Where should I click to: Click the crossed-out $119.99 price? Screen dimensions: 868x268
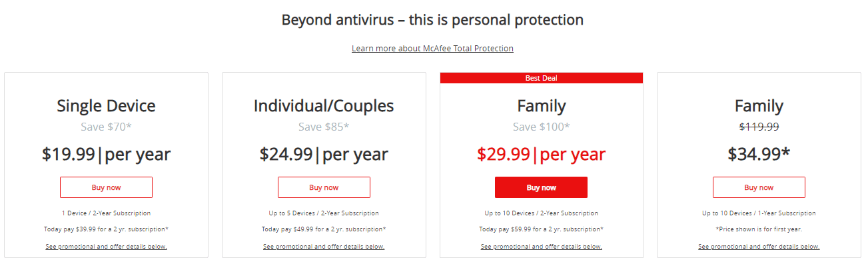coord(759,127)
